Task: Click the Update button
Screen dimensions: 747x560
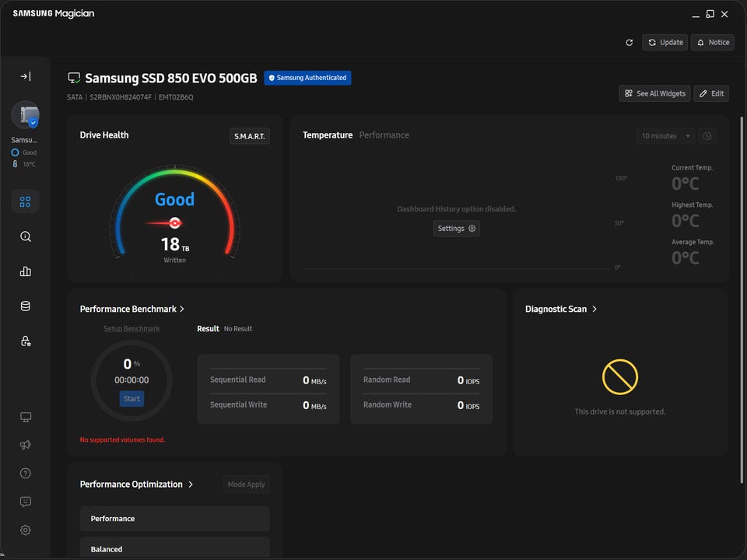Action: click(665, 42)
